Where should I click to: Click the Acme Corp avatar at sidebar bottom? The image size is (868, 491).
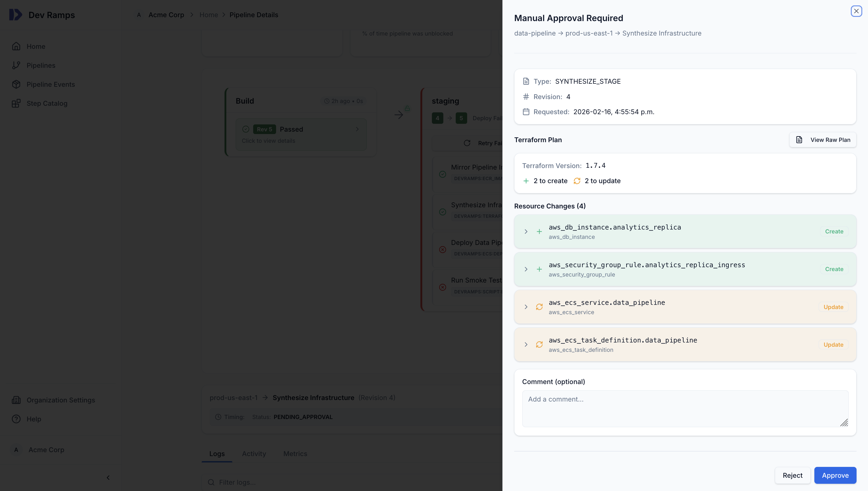click(x=16, y=450)
